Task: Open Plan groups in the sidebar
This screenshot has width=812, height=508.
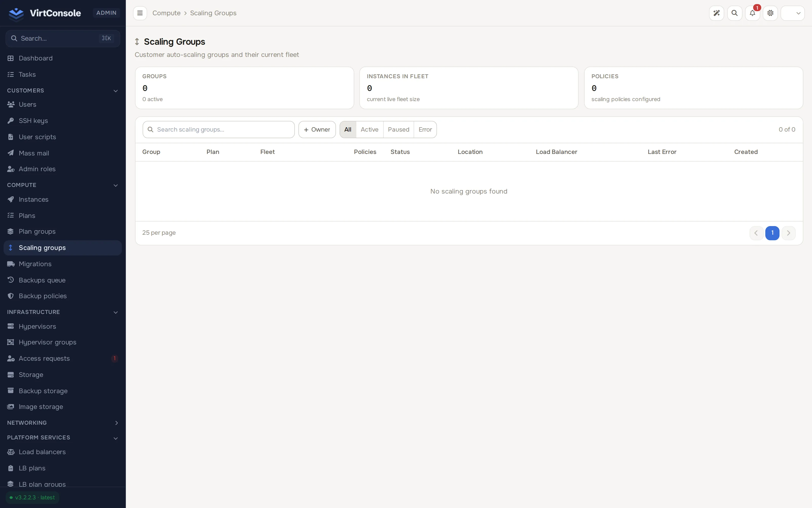Action: coord(63,231)
